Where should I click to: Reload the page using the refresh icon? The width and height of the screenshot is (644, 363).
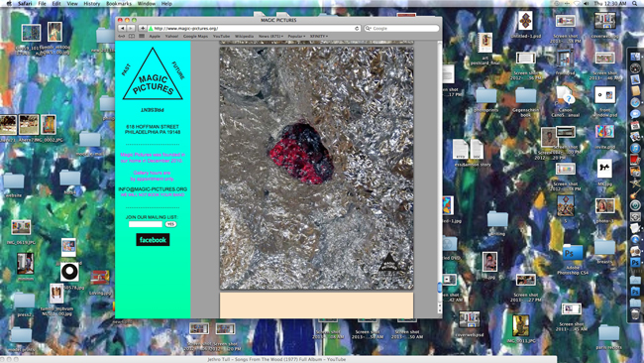pyautogui.click(x=357, y=29)
